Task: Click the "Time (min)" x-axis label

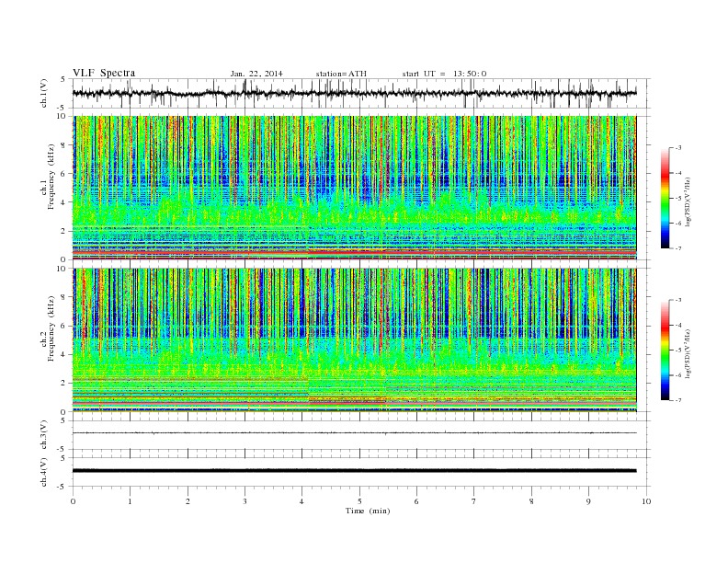Action: (x=368, y=511)
